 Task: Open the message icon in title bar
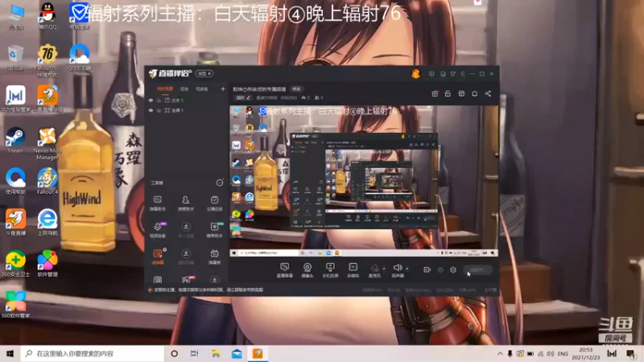coord(431,74)
